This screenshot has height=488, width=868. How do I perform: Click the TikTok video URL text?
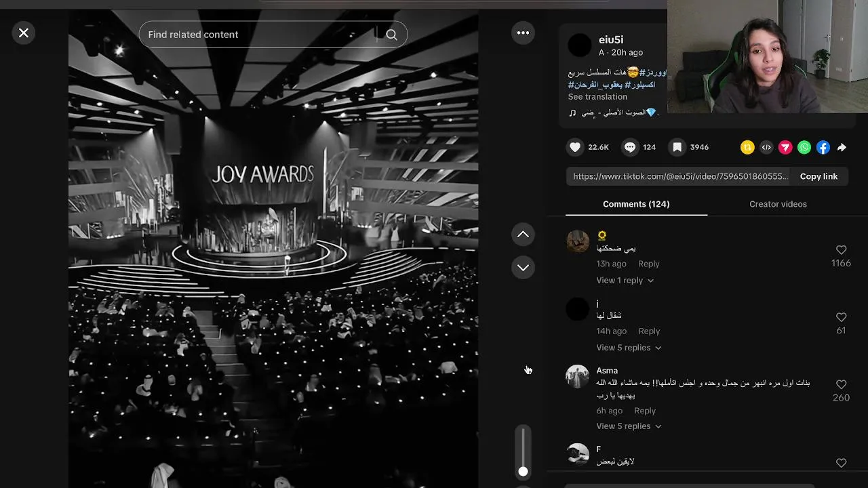coord(680,176)
